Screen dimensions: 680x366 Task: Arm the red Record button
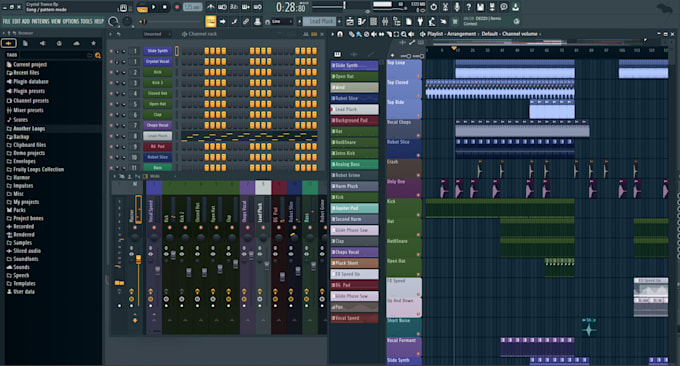pos(177,7)
